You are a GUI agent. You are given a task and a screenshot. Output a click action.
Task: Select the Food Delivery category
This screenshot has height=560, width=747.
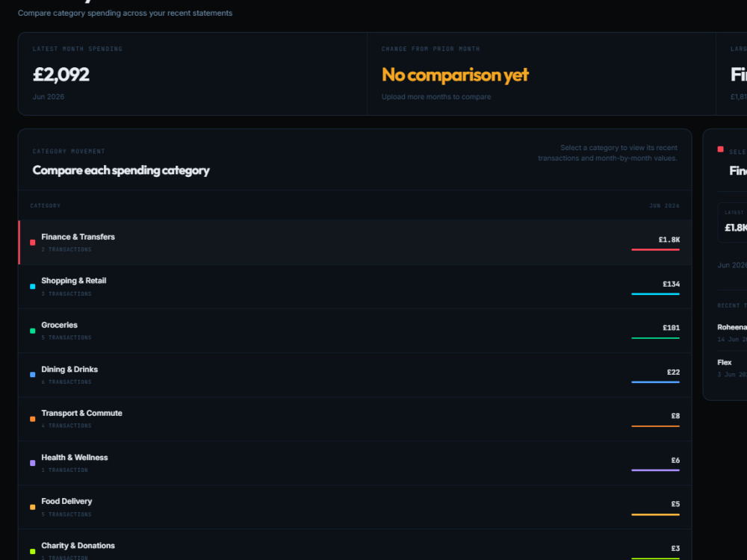point(355,507)
